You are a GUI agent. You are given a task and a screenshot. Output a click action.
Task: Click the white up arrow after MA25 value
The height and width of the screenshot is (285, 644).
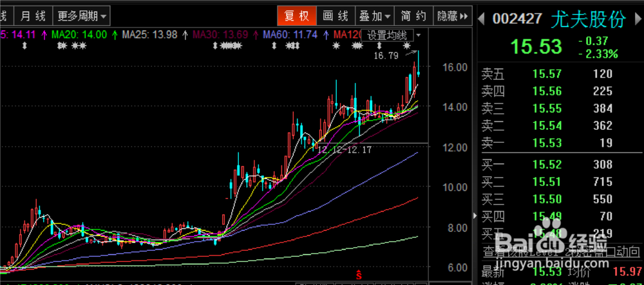[185, 35]
